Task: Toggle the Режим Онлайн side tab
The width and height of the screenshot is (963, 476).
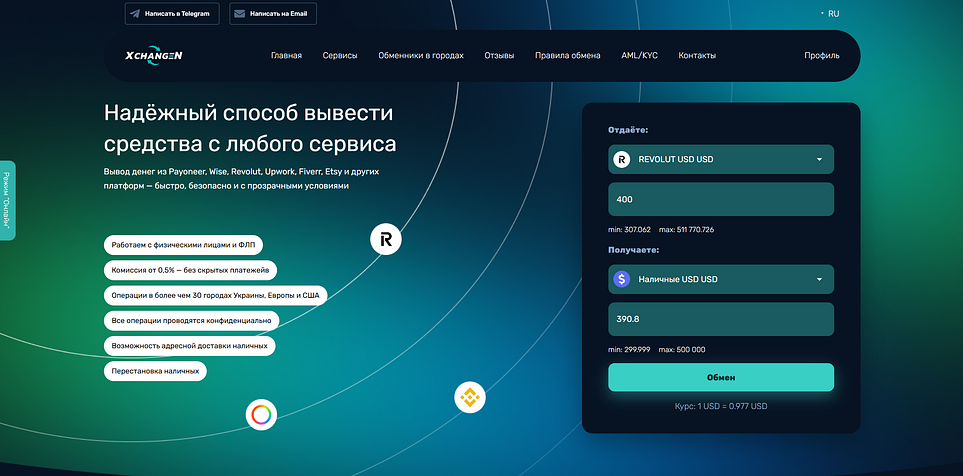Action: (x=7, y=200)
